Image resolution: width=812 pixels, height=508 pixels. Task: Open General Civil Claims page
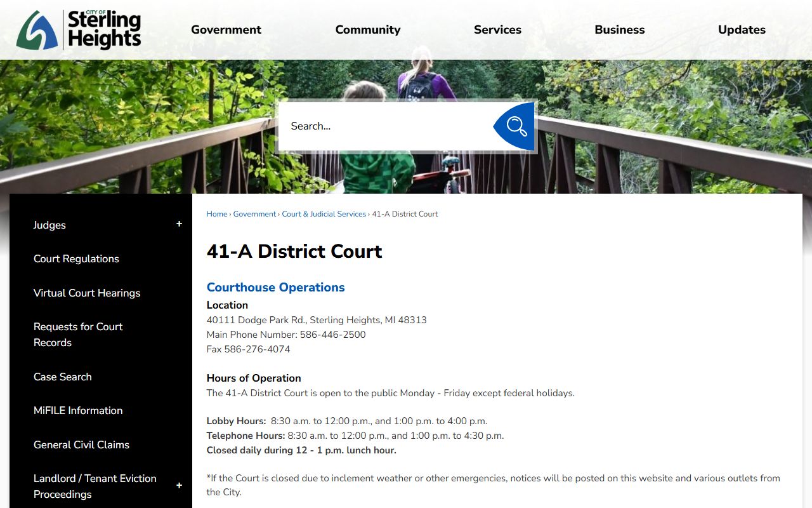(x=81, y=445)
